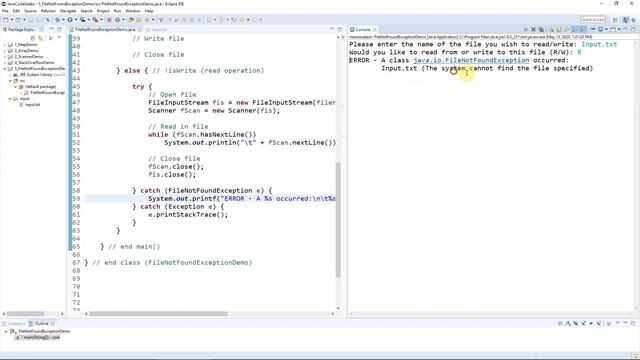The height and width of the screenshot is (360, 640).
Task: Select the FileNotFoundExceptionDemo.java editor tab
Action: pos(105,29)
